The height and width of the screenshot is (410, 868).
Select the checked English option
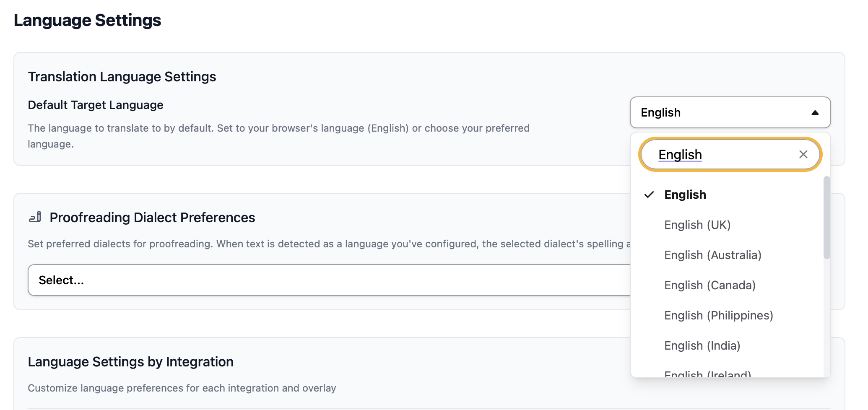[685, 194]
